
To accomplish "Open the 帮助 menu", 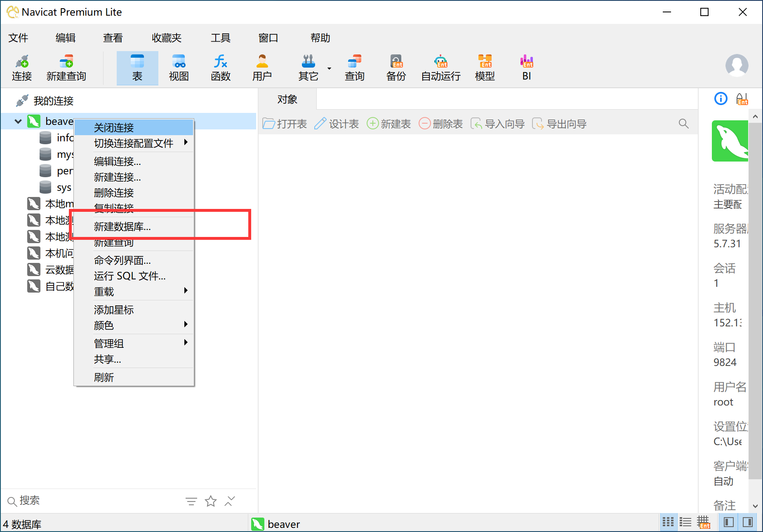I will point(320,38).
